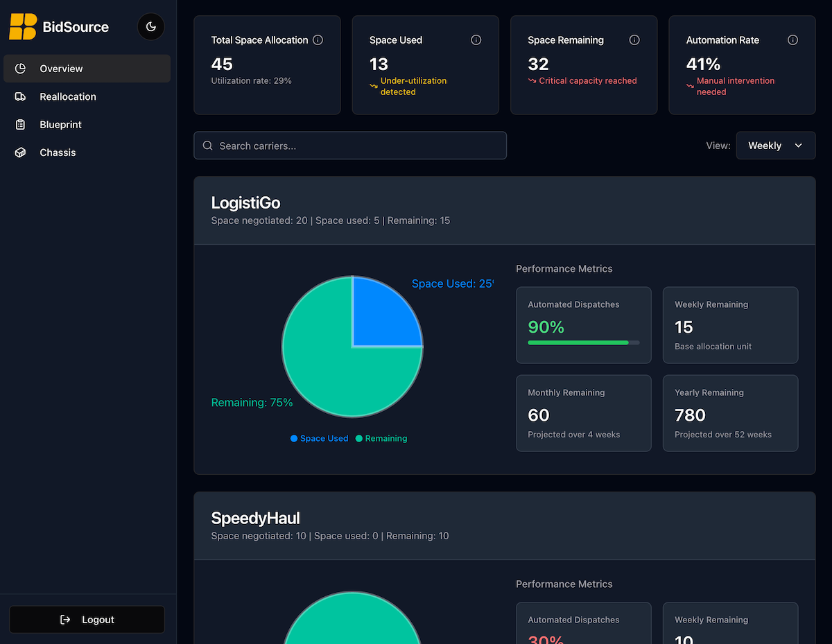Viewport: 832px width, 644px height.
Task: Click the Yearly Remaining 780 card
Action: tap(731, 413)
